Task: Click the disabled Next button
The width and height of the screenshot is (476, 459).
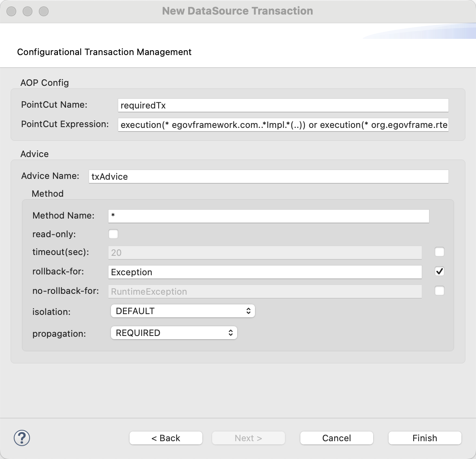Action: (x=249, y=438)
